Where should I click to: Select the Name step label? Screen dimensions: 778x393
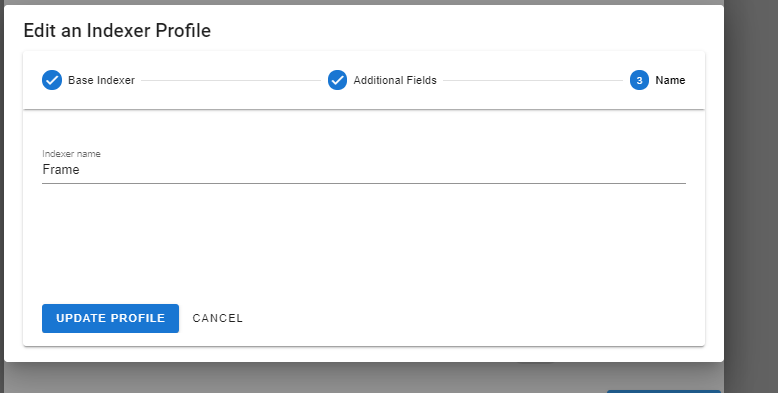click(670, 80)
